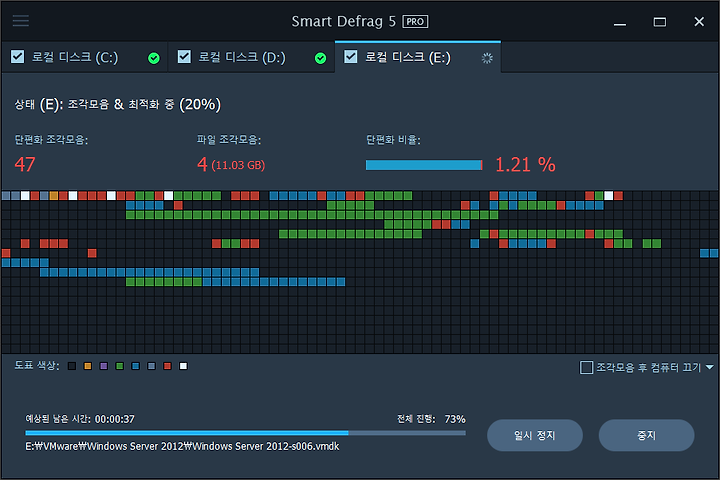720x480 pixels.
Task: Click the spinning progress icon on the E: tab
Action: [x=487, y=58]
